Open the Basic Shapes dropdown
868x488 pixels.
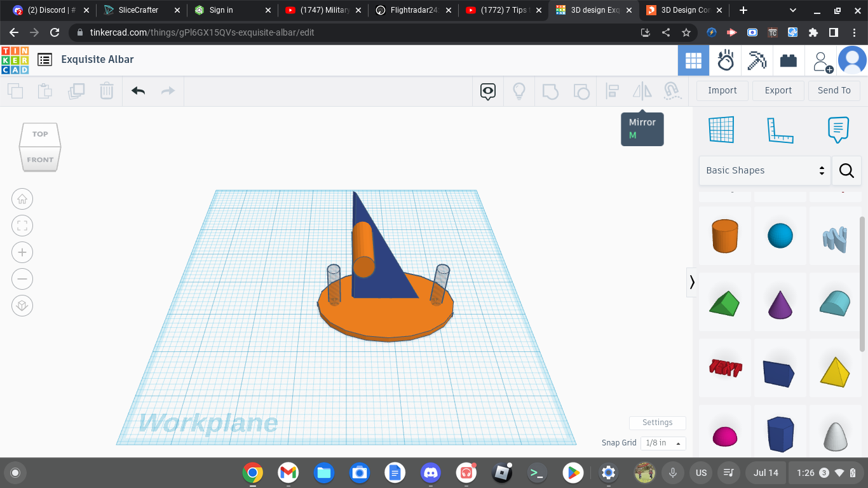point(764,170)
